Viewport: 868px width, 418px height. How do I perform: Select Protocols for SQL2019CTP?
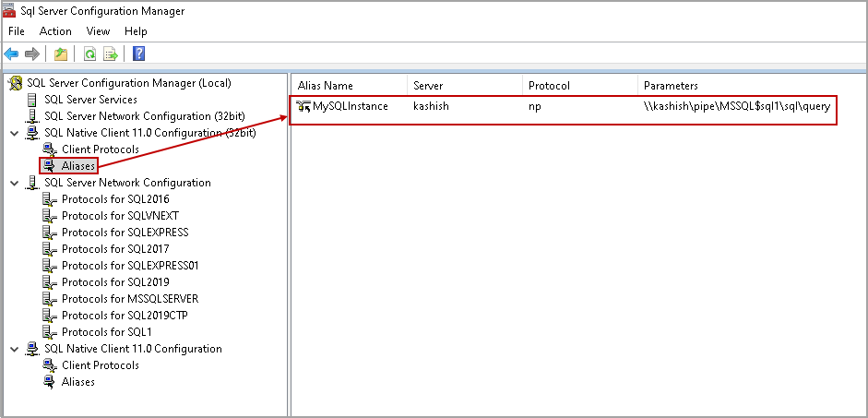(125, 316)
